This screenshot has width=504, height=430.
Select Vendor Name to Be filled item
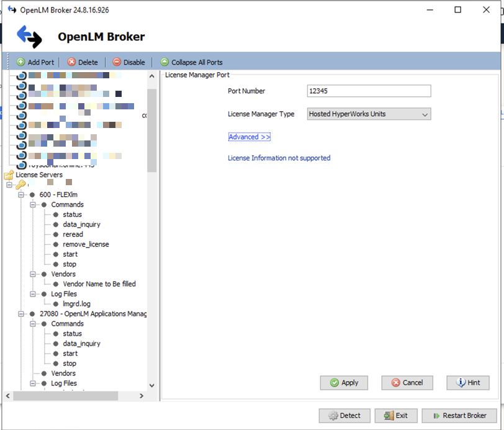pos(99,284)
